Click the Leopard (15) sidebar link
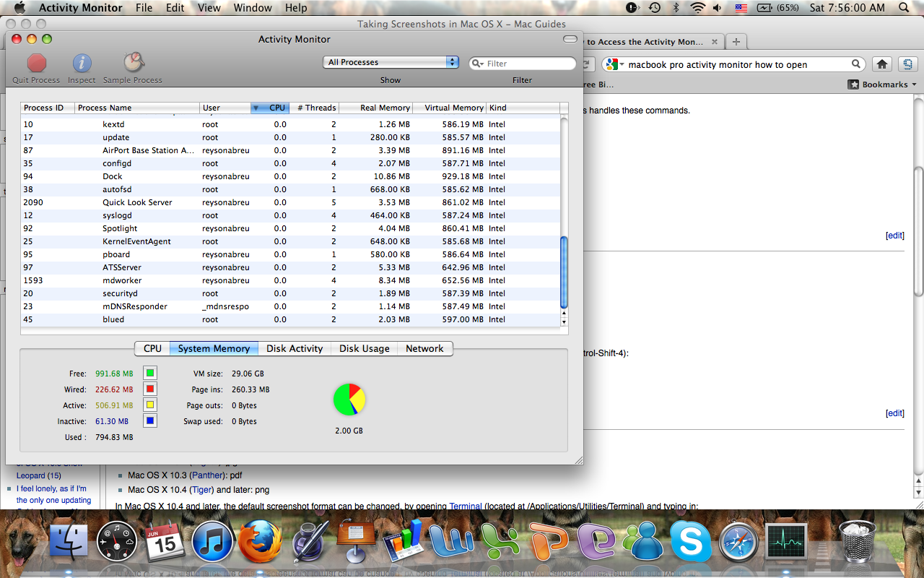924x578 pixels. tap(39, 475)
